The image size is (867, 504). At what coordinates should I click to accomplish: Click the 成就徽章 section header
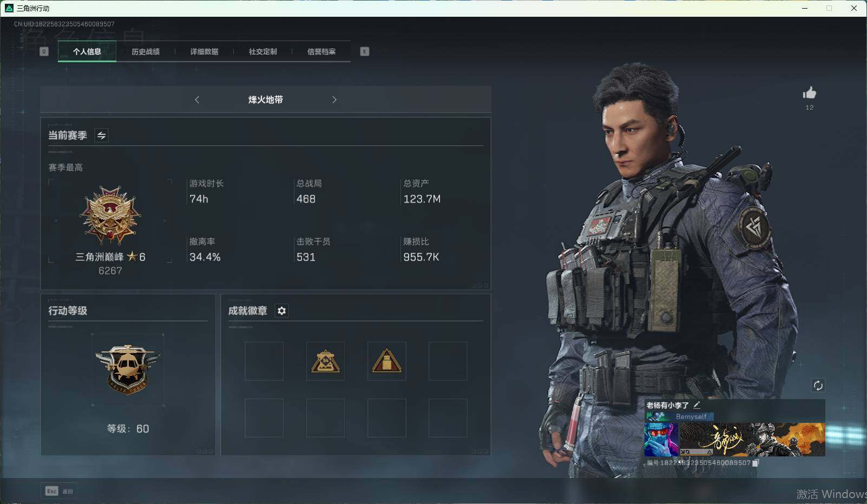pyautogui.click(x=248, y=310)
